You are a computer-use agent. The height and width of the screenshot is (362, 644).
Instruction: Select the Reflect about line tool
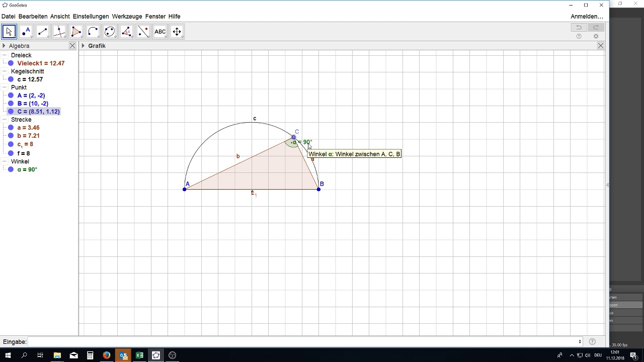coord(143,32)
